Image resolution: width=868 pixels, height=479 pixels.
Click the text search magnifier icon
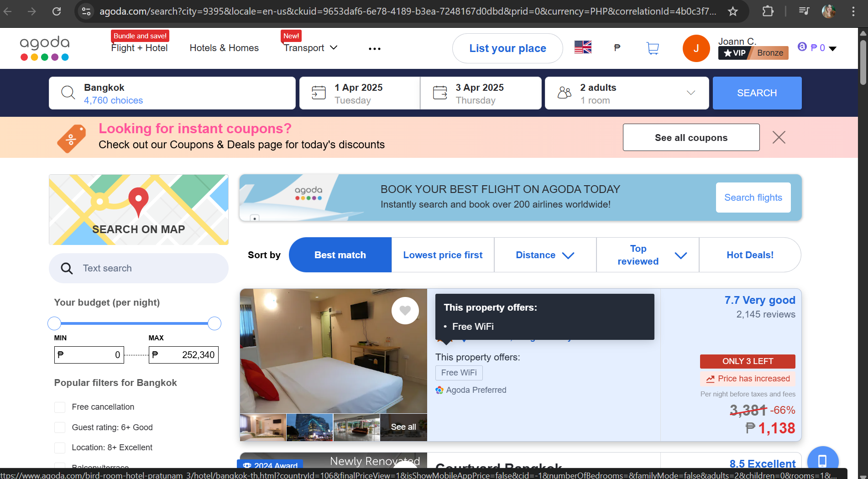pos(67,268)
